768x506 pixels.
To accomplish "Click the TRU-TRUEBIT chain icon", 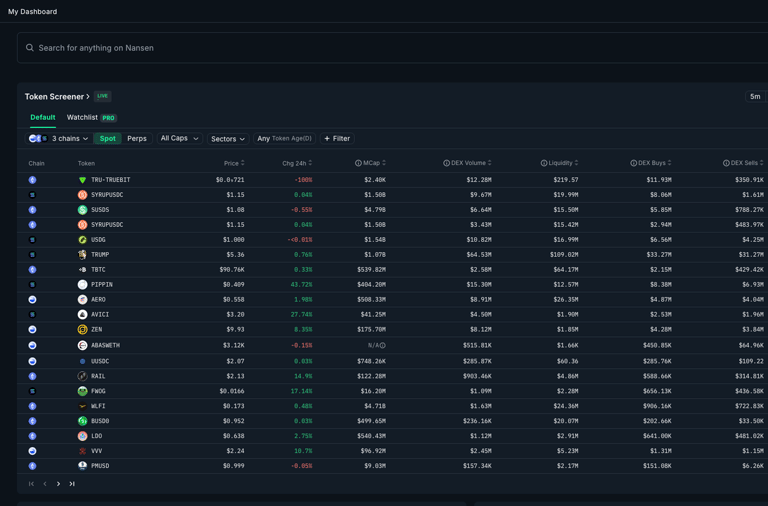I will pos(32,180).
